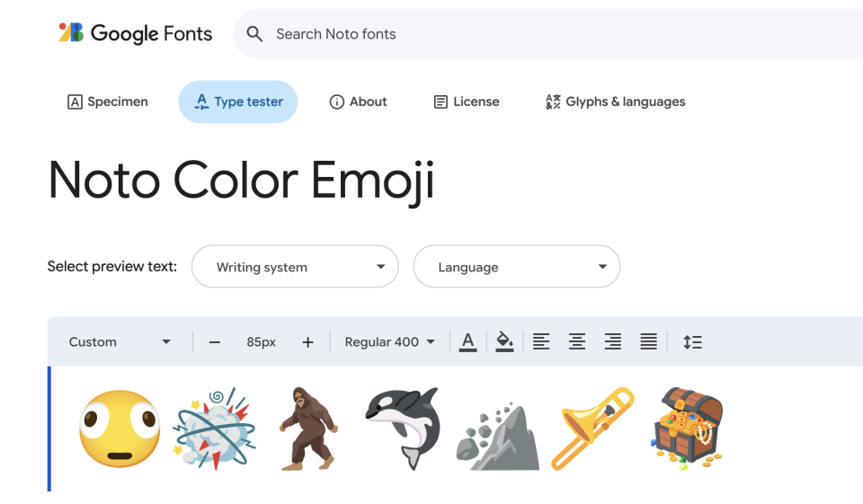Screen dimensions: 863x504
Task: Open the Specimen tab
Action: point(108,102)
